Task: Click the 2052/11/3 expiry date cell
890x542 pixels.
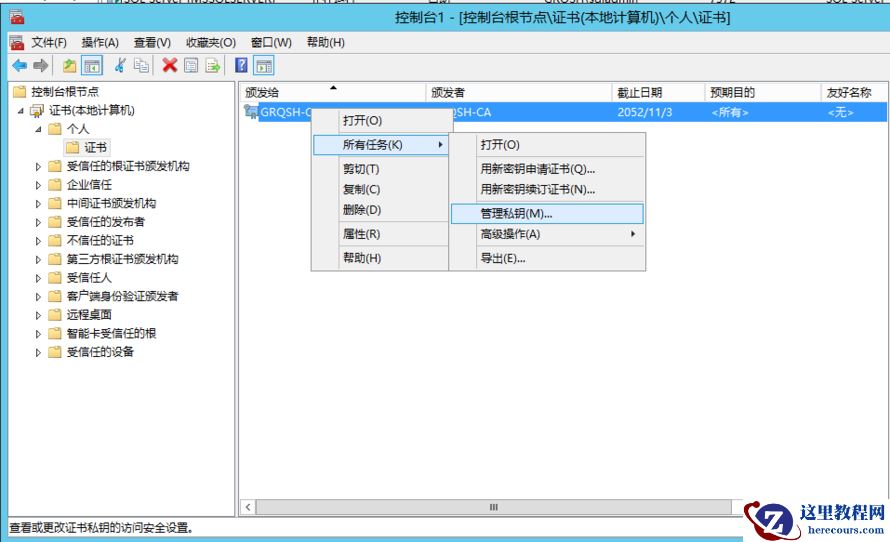Action: coord(645,112)
